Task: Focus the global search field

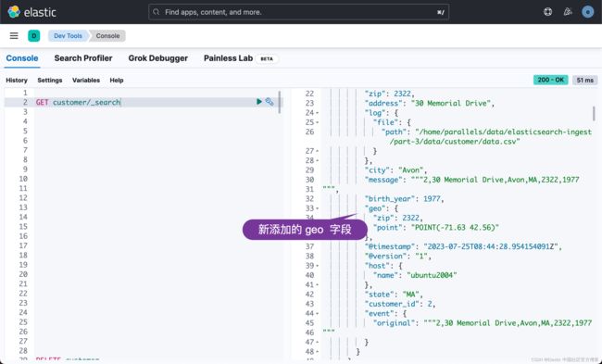Action: pos(299,12)
